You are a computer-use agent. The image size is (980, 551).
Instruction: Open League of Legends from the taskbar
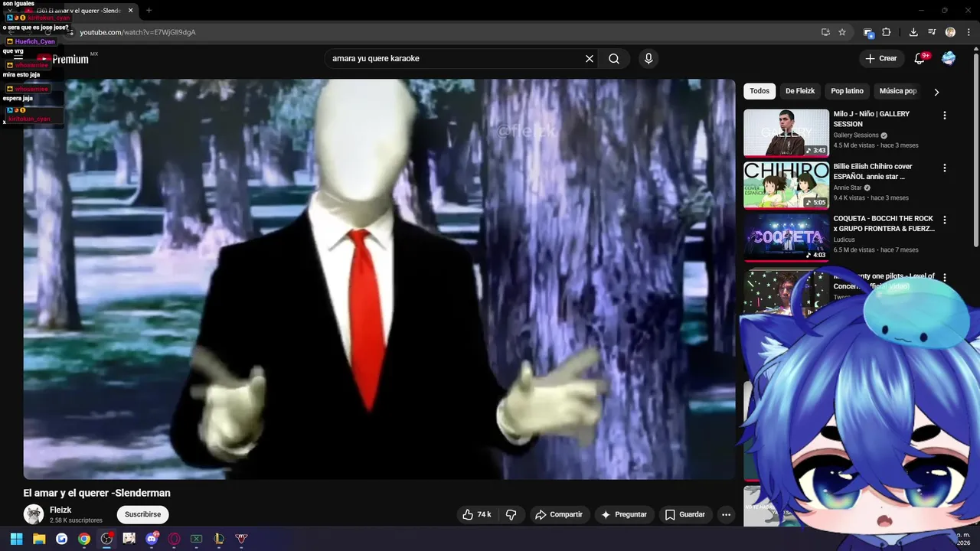(219, 539)
